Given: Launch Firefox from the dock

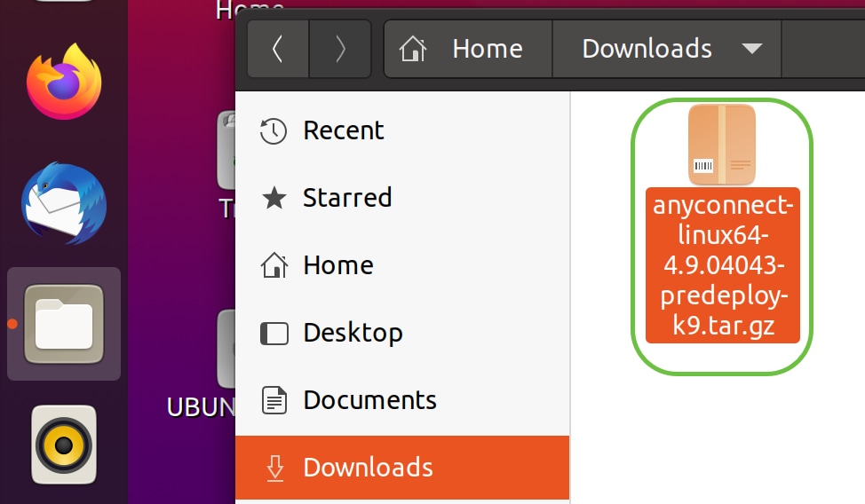Looking at the screenshot, I should 64,82.
